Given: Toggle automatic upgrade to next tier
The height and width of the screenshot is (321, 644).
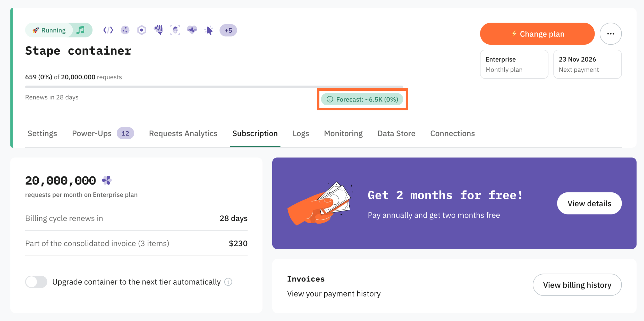Looking at the screenshot, I should pos(36,282).
